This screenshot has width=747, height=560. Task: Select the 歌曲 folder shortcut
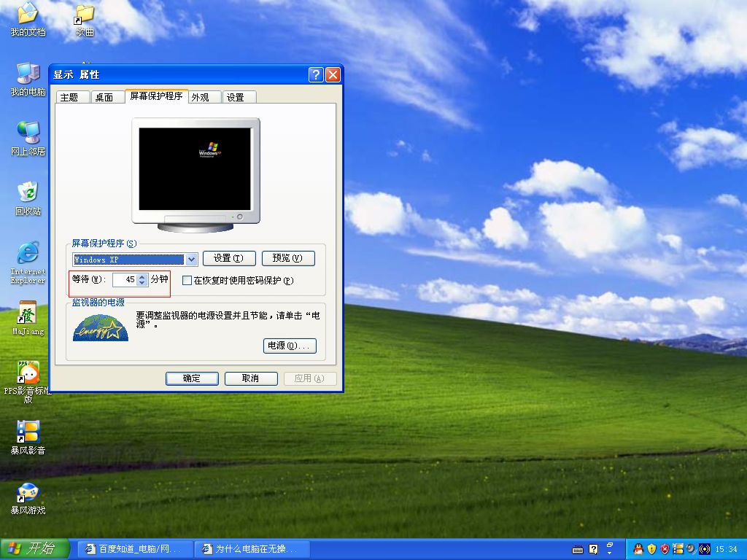85,20
